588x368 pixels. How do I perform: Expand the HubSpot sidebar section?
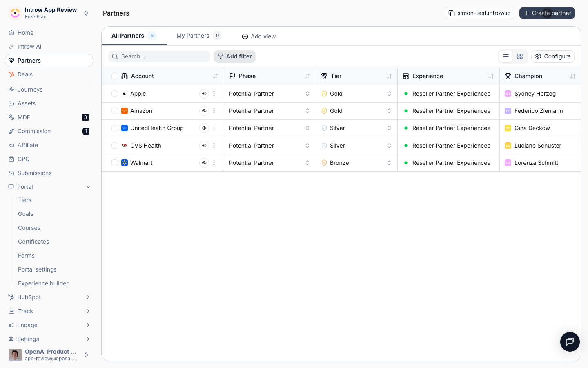click(x=88, y=297)
